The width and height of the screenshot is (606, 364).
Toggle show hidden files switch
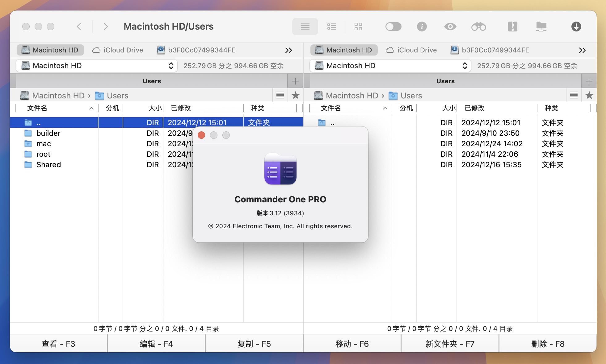click(393, 27)
